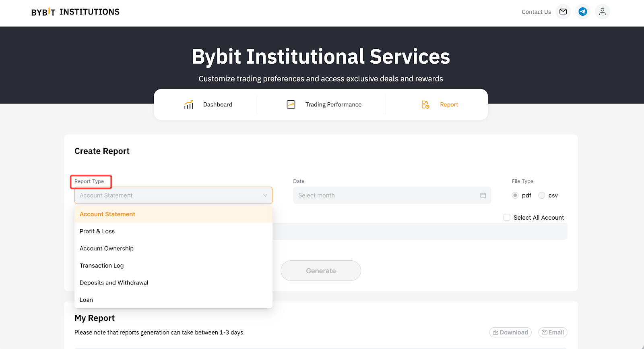The width and height of the screenshot is (644, 349).
Task: Click the Download button in My Report
Action: 510,332
